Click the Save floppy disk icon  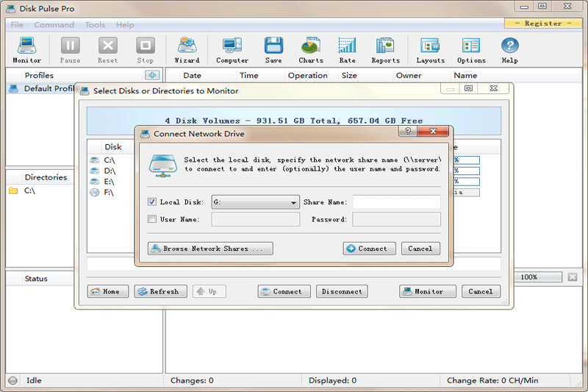(273, 50)
